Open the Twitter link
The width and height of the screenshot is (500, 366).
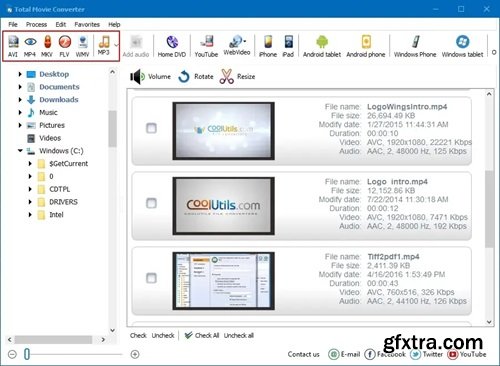coord(427,354)
